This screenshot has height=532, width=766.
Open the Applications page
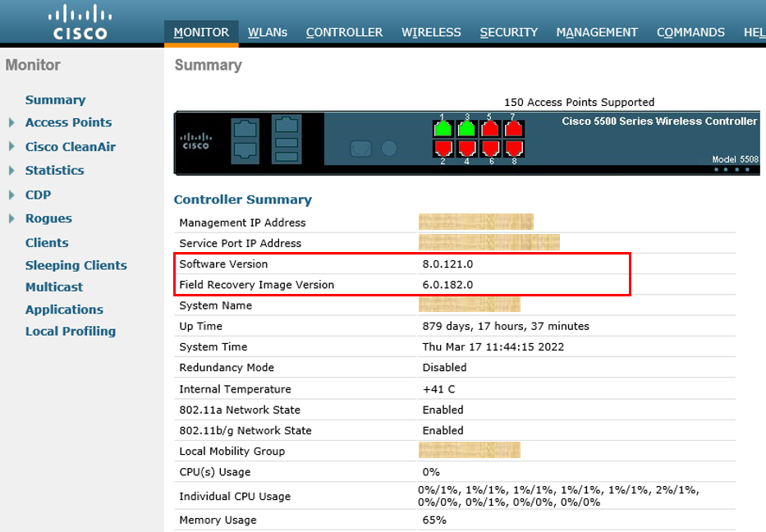tap(64, 310)
